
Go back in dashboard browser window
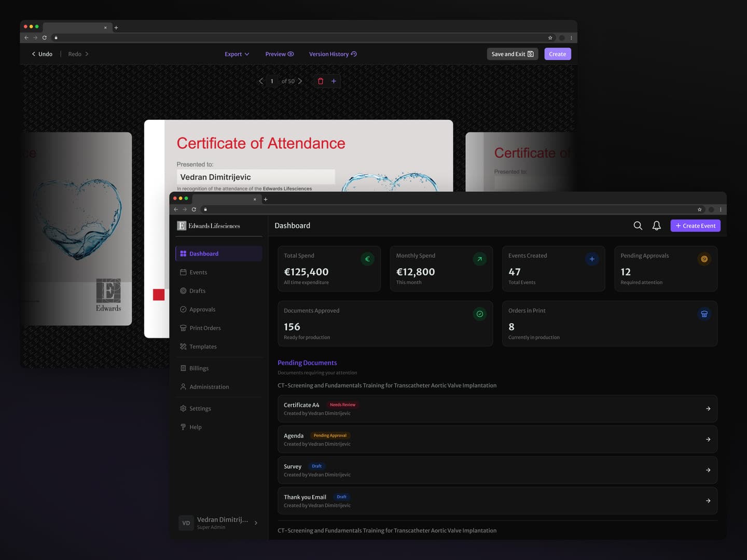(176, 209)
